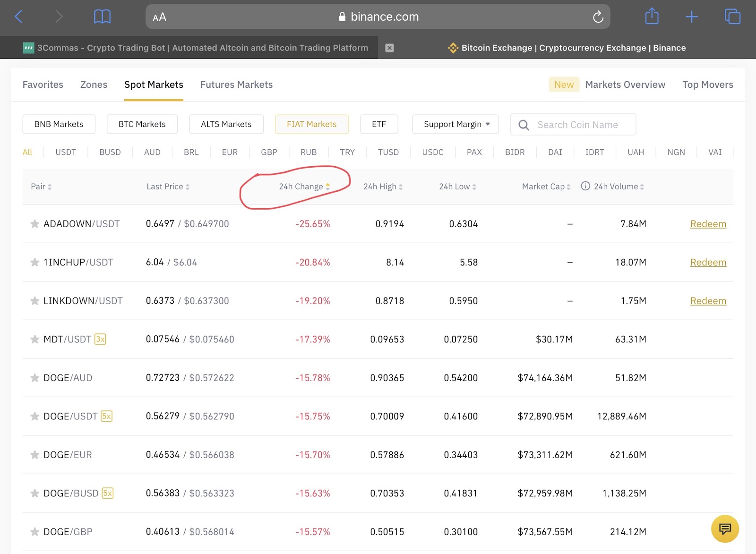Redeem on the 1INCHUP/USDT row
This screenshot has height=554, width=756.
tap(708, 262)
